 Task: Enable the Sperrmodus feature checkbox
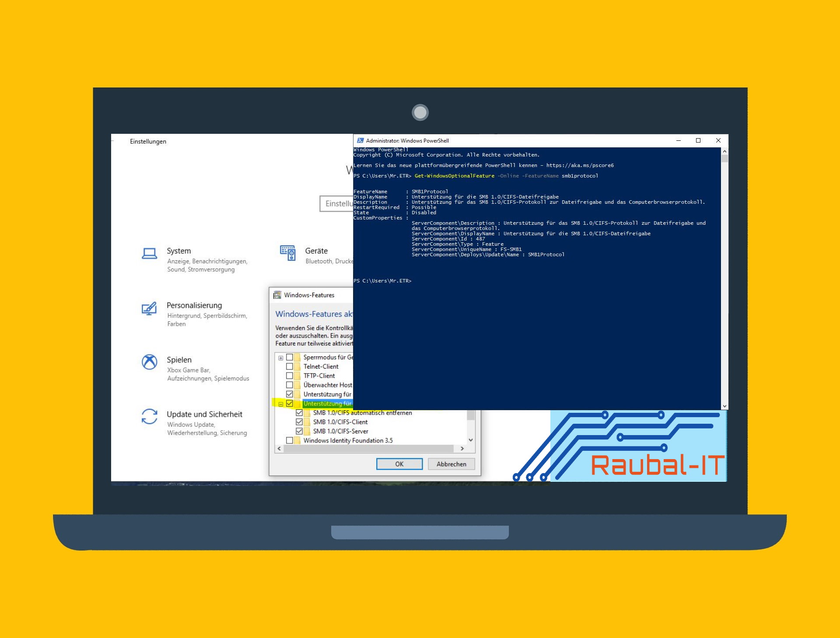click(x=290, y=357)
